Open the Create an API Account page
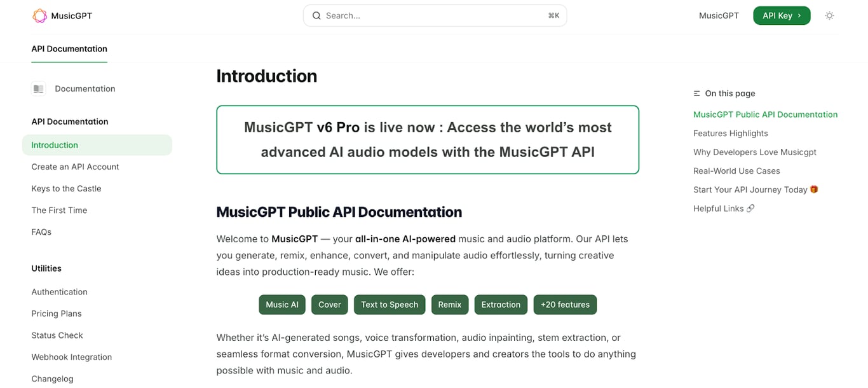Screen dimensions: 868x388 tap(75, 167)
